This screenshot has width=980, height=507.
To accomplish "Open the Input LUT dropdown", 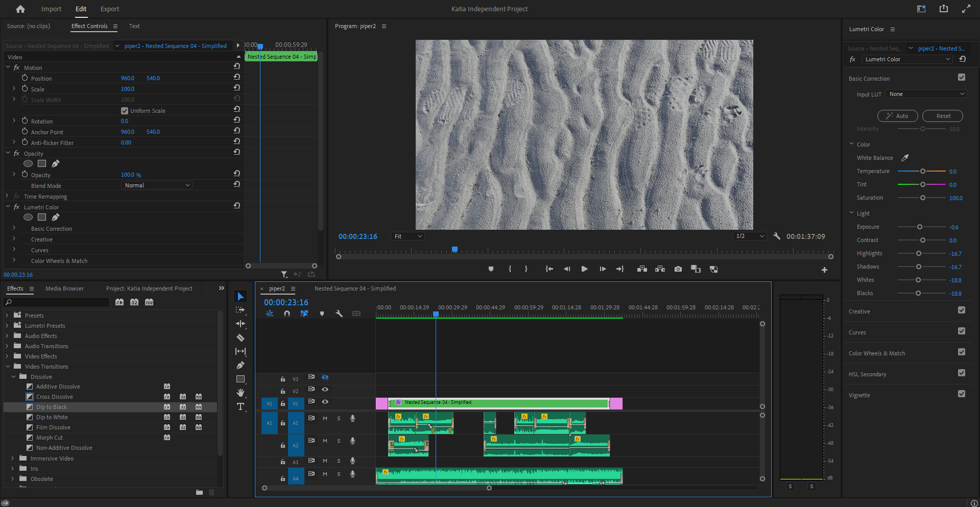I will click(x=926, y=94).
